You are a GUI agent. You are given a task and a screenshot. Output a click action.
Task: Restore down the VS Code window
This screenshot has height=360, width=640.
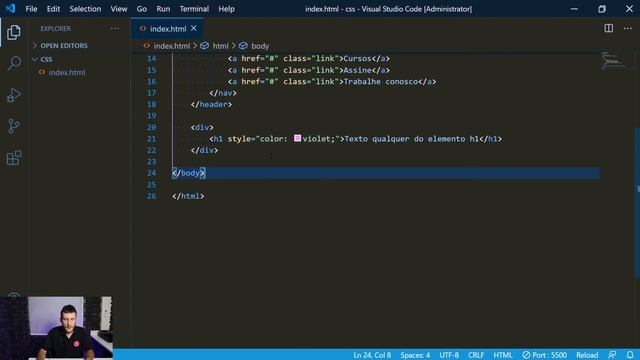[602, 9]
